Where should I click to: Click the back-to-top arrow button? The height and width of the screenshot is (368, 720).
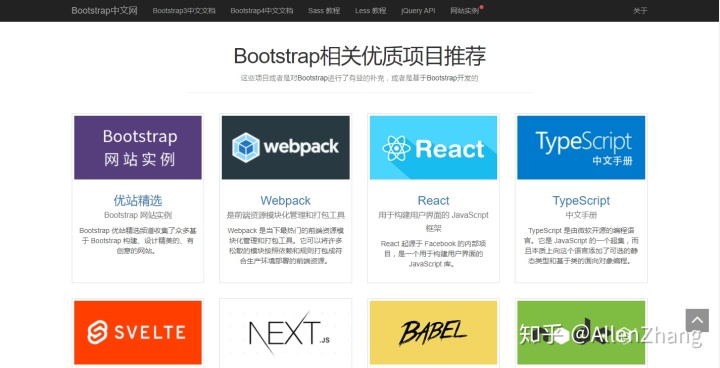coord(697,320)
